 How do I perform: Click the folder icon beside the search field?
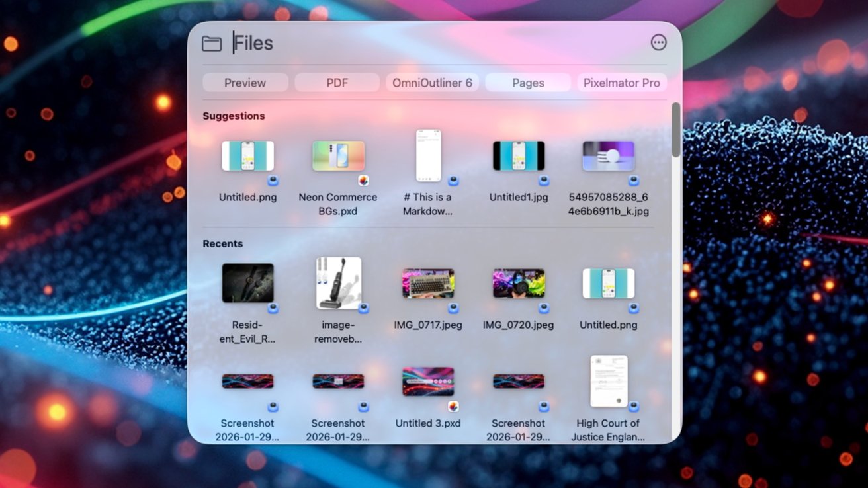tap(212, 42)
